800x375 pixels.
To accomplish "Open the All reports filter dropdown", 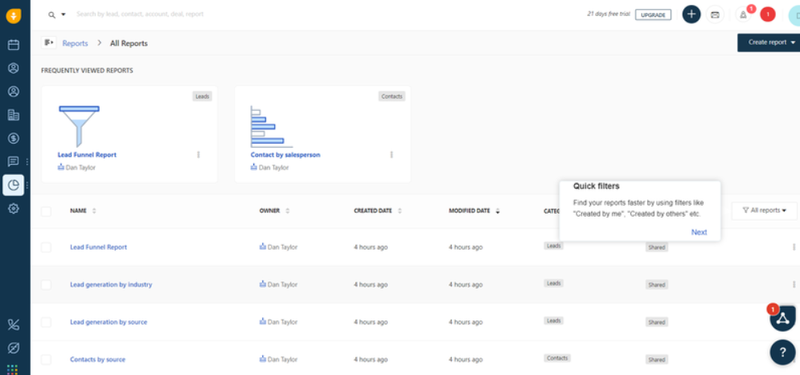I will tap(764, 210).
